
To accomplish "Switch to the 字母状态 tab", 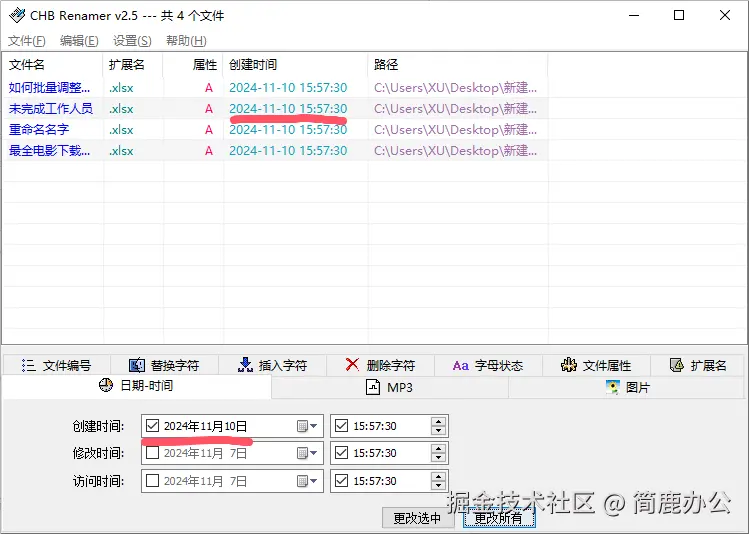I will coord(488,365).
